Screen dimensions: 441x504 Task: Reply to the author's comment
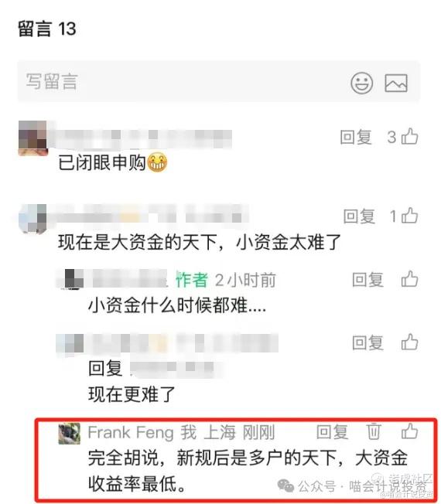(x=367, y=279)
